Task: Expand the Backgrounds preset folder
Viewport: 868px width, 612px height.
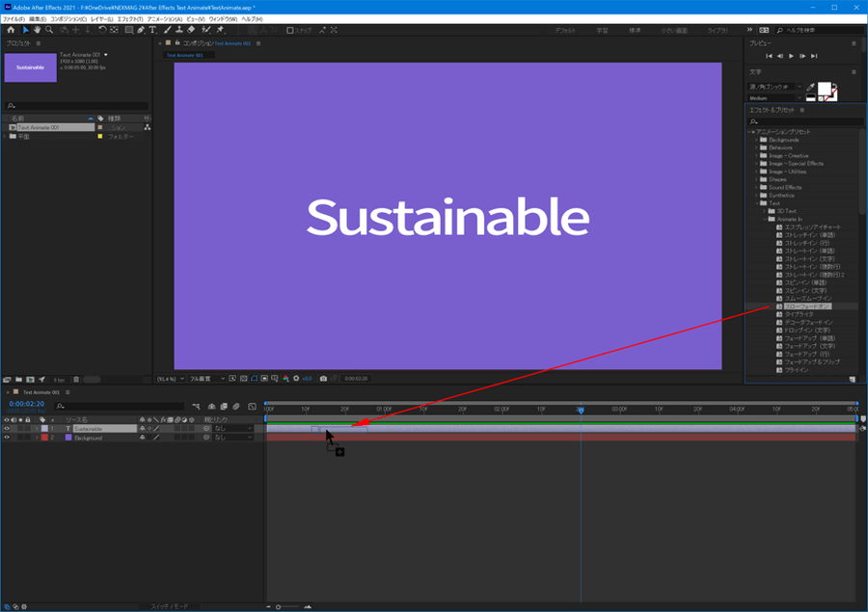Action: (757, 140)
